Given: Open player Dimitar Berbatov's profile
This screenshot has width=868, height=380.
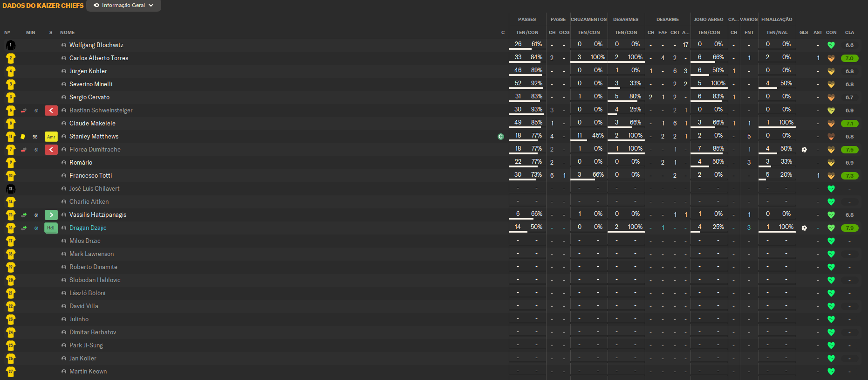Looking at the screenshot, I should click(93, 332).
